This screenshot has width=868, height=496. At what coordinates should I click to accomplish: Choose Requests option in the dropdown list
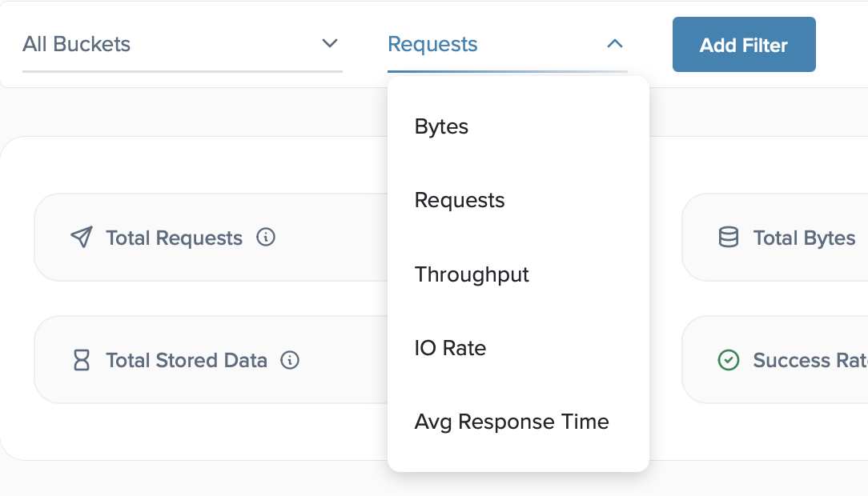click(460, 200)
